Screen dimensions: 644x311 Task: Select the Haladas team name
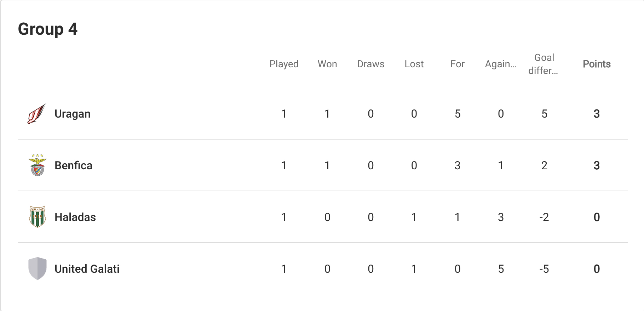[x=75, y=217]
